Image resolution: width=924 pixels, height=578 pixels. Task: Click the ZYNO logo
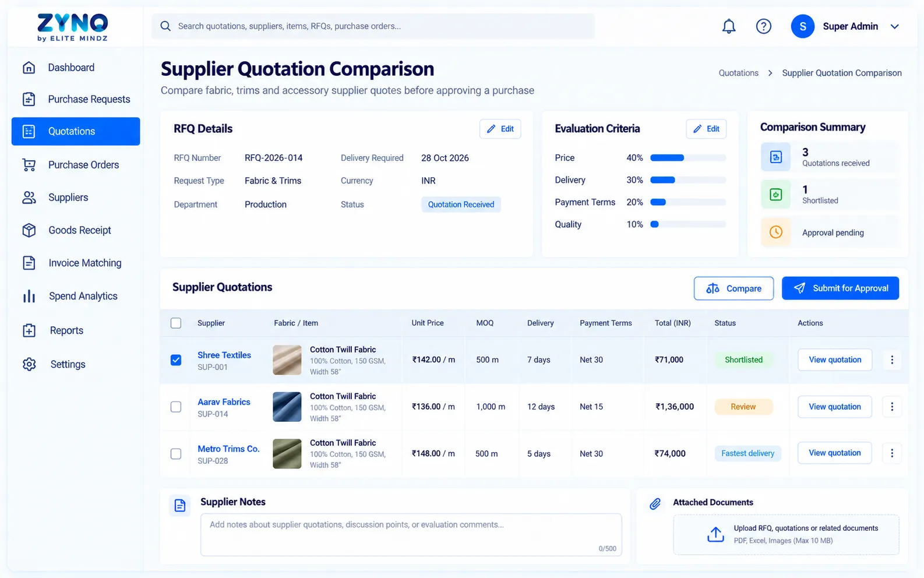(73, 27)
